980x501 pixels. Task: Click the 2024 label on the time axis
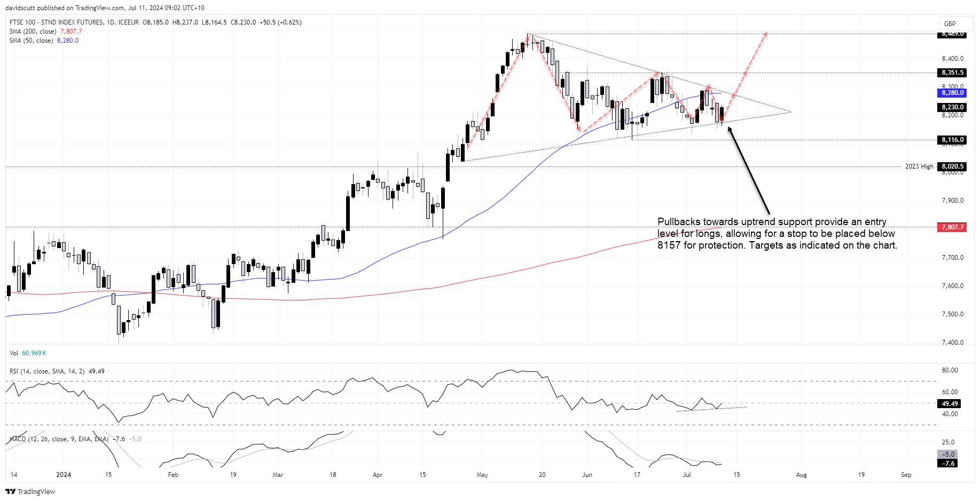(x=64, y=475)
